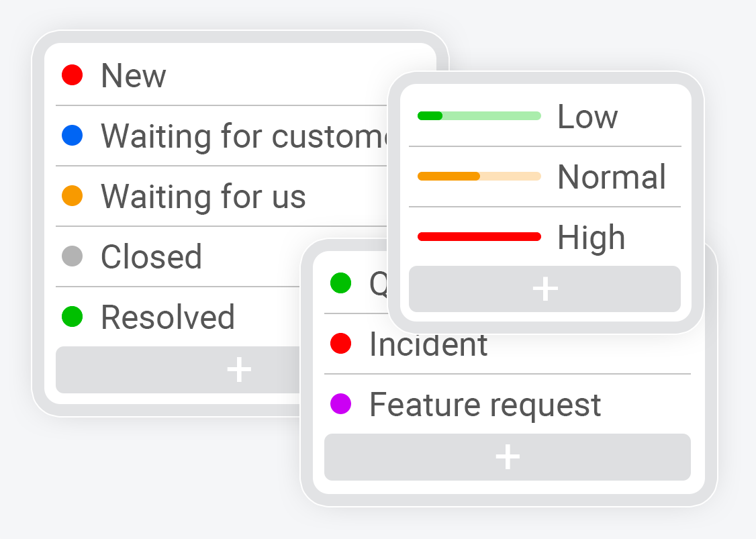Select the blue Waiting for customer dot

(72, 136)
